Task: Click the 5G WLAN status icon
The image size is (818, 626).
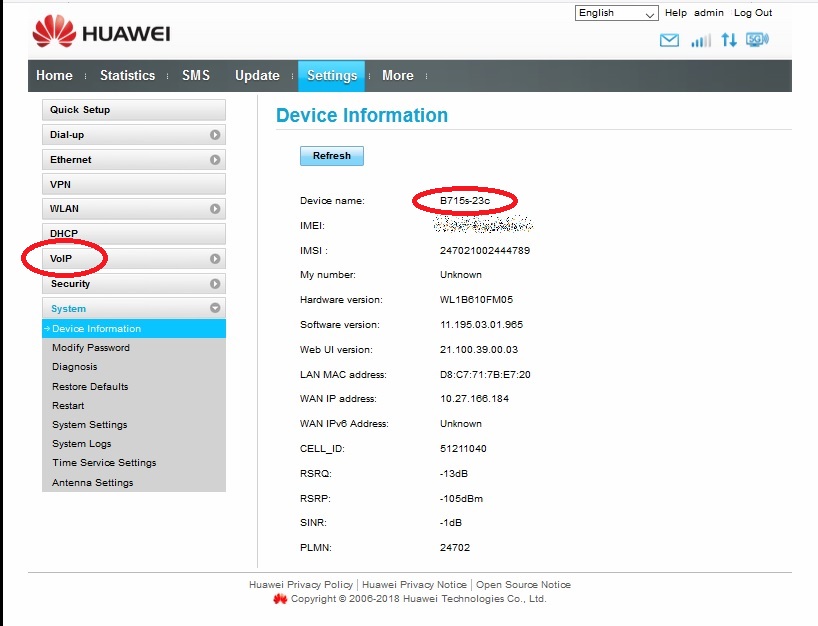Action: 757,40
